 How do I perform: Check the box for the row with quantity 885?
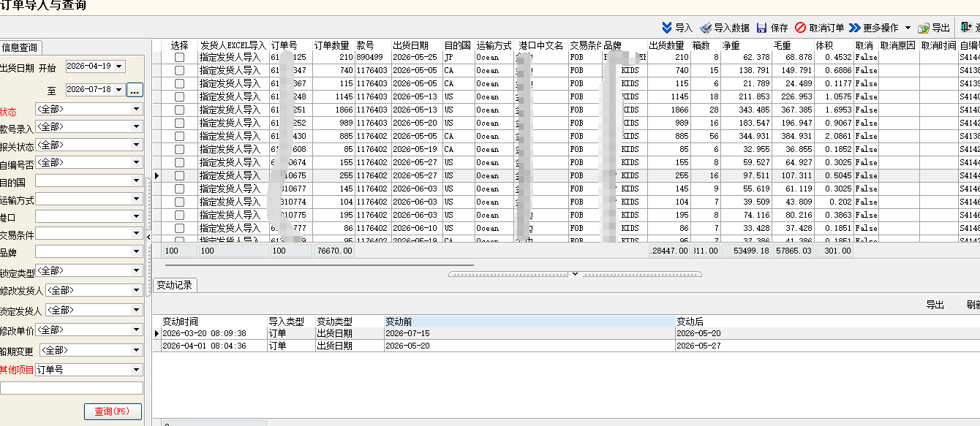[179, 136]
